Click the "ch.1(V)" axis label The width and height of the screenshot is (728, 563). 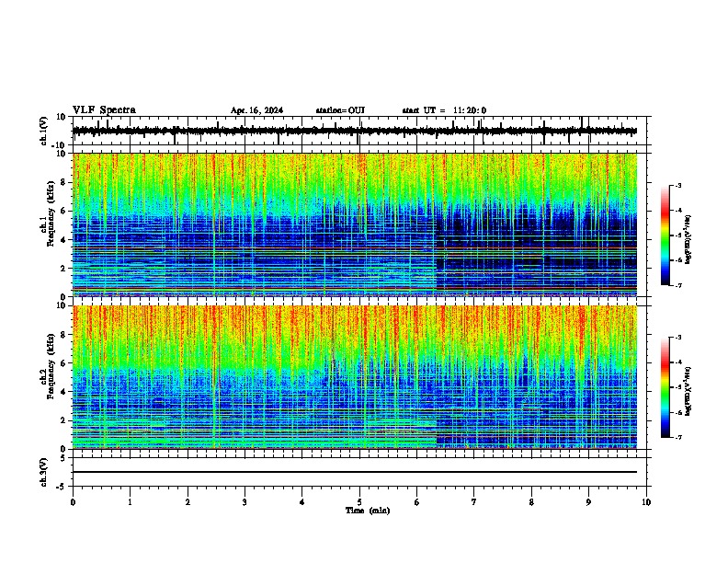[x=44, y=131]
